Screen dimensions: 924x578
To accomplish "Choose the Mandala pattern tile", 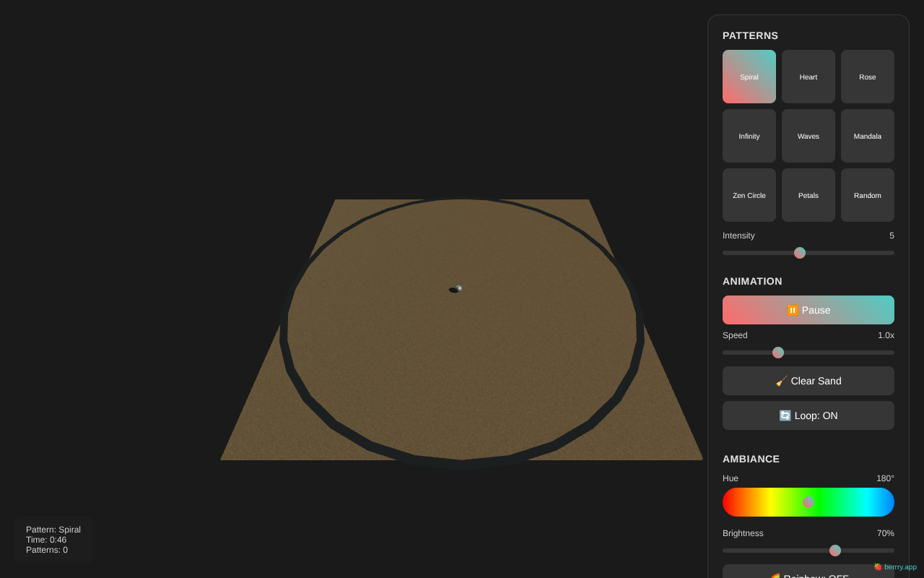I will coord(868,136).
